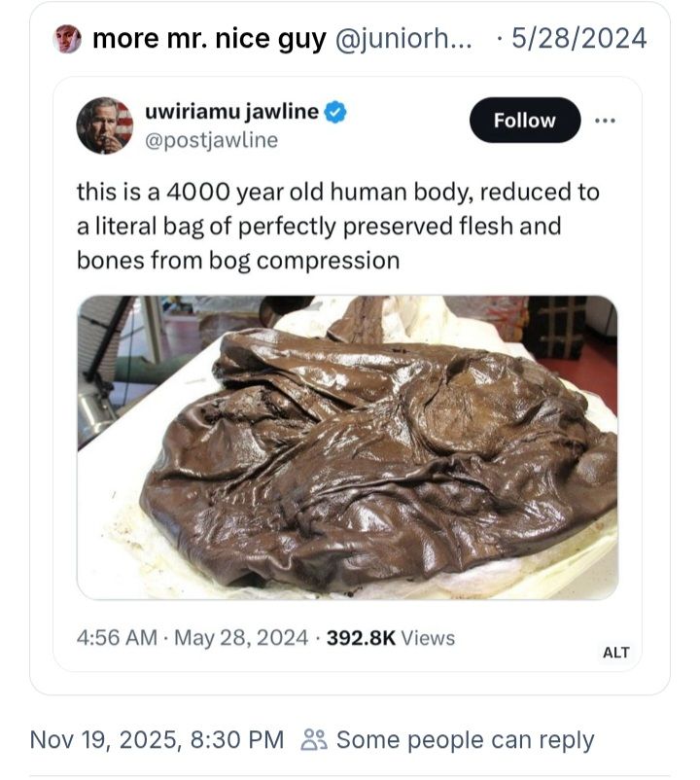
Task: Click the more mr. nice guy avatar
Action: point(67,39)
